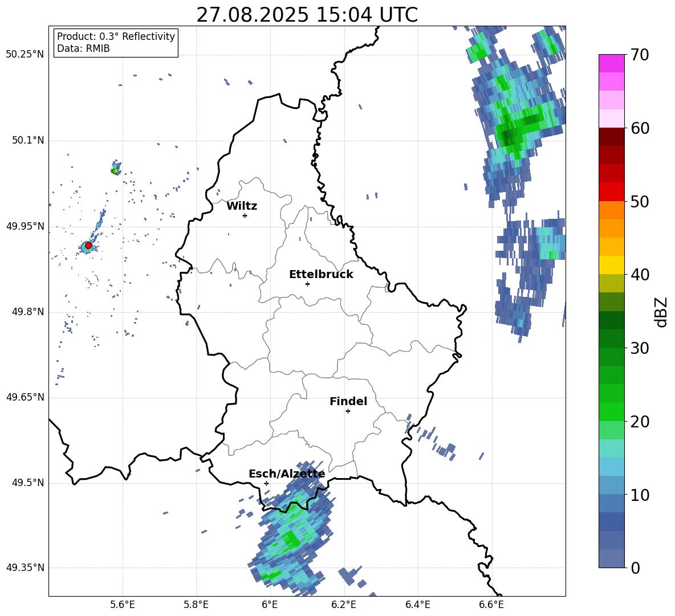
Task: Click the 50.25°N latitude label
Action: (25, 55)
